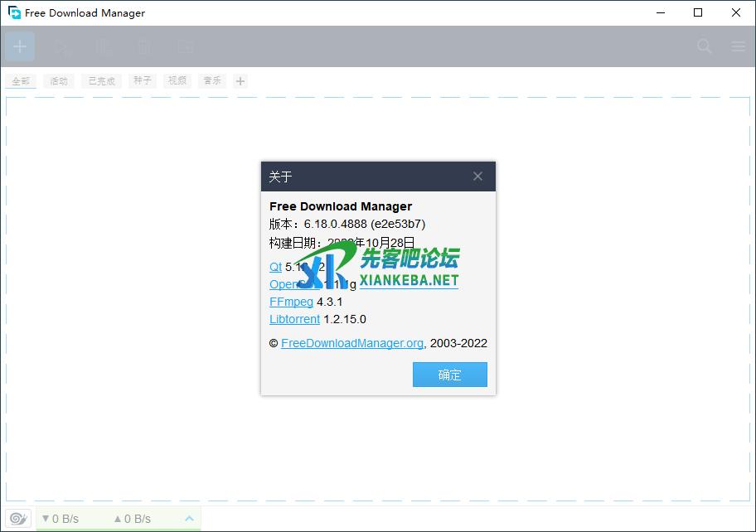Expand the speed panel chevron
Image resolution: width=756 pixels, height=532 pixels.
tap(189, 519)
